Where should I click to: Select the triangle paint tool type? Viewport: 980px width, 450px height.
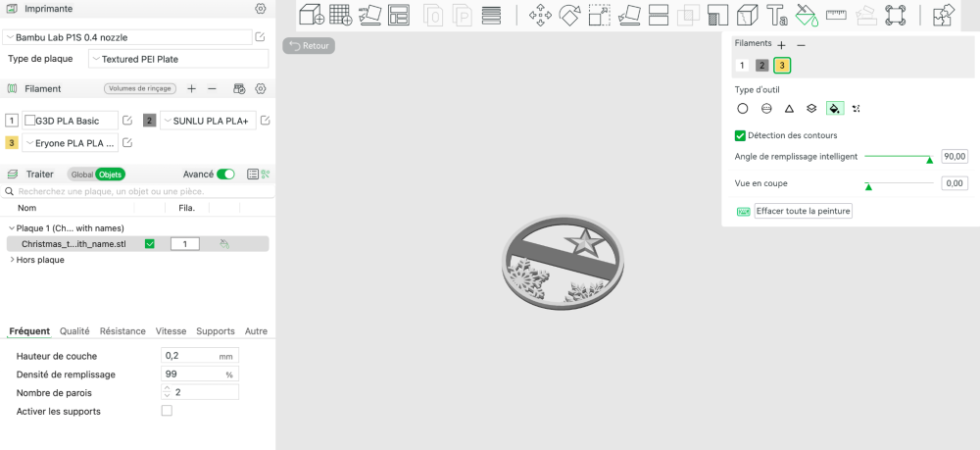(x=789, y=109)
